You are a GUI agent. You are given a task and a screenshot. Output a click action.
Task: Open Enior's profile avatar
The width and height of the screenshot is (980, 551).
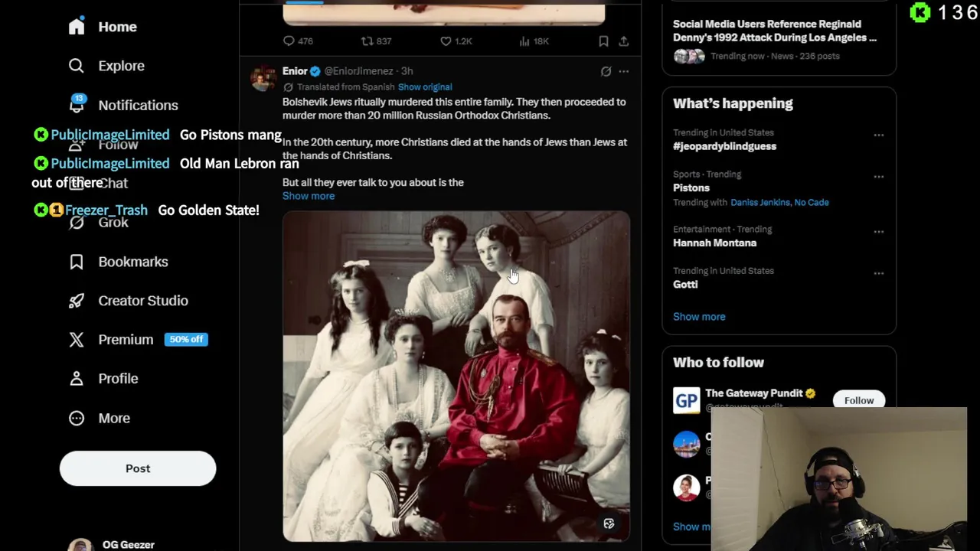pyautogui.click(x=263, y=79)
